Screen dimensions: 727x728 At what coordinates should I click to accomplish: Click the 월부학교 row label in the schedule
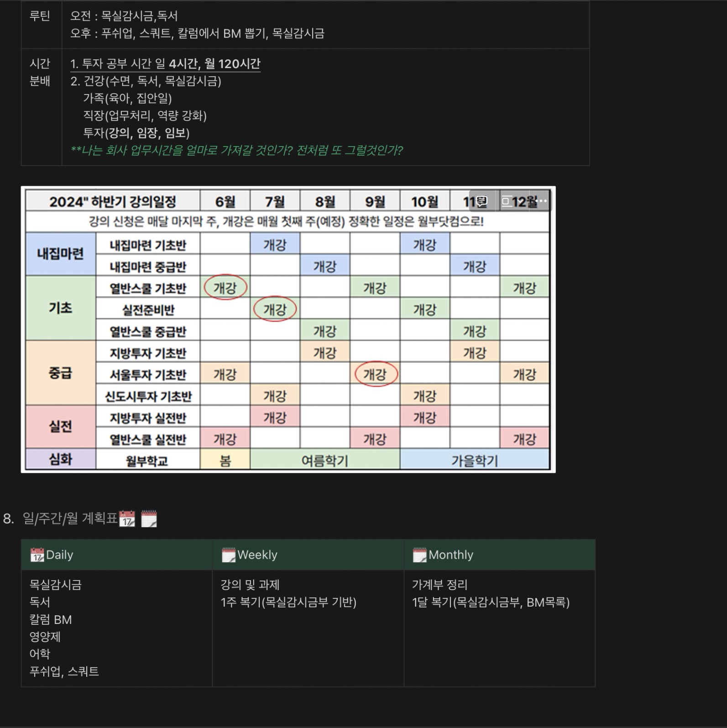(x=148, y=461)
